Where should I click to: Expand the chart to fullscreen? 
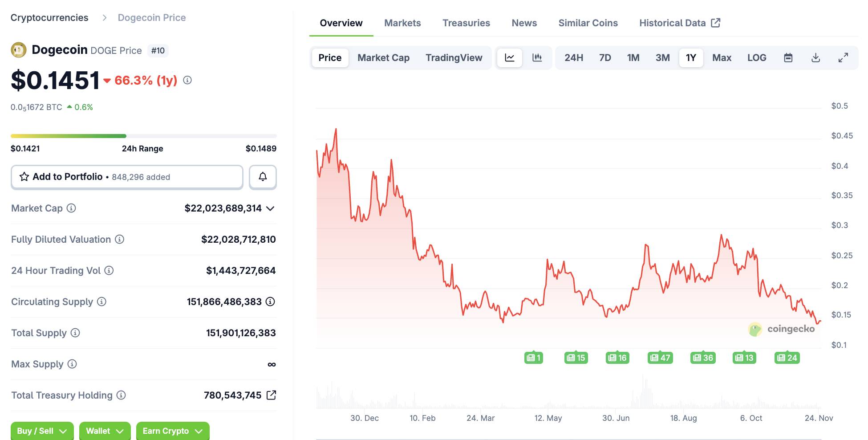pos(843,58)
